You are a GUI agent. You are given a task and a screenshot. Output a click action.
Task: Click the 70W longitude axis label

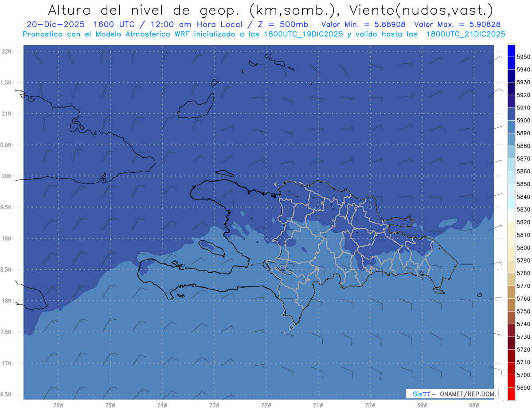[x=370, y=405]
